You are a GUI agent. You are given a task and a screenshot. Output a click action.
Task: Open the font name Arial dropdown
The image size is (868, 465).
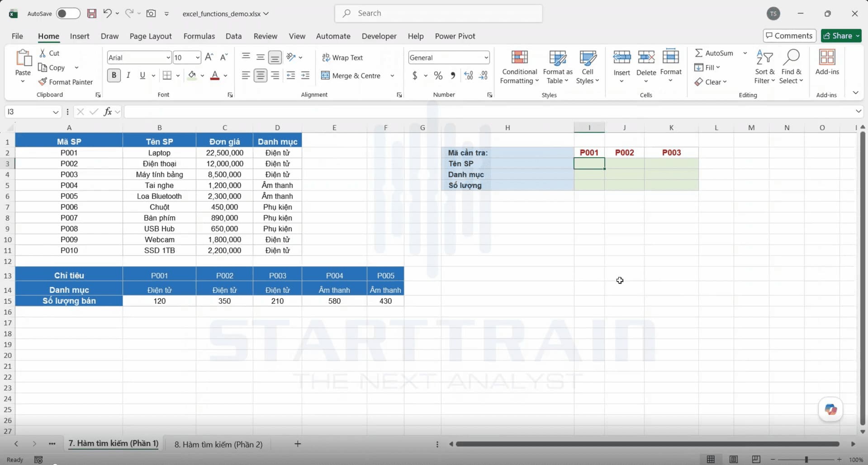[168, 58]
